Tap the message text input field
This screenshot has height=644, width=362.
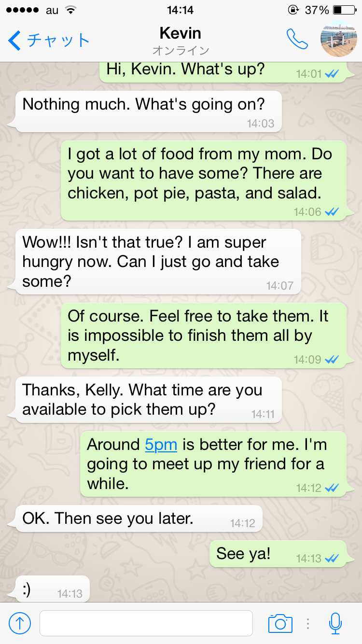[146, 623]
